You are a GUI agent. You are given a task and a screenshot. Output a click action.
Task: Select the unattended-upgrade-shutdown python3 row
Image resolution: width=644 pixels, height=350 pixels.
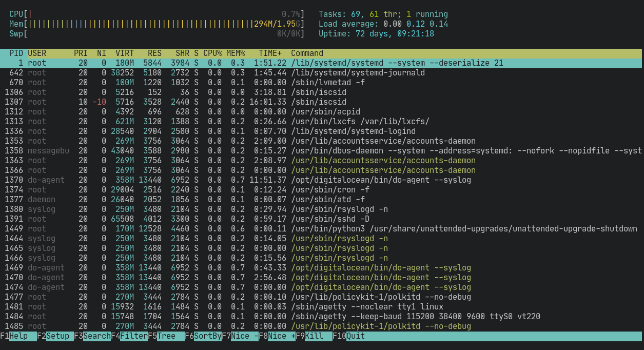(321, 229)
